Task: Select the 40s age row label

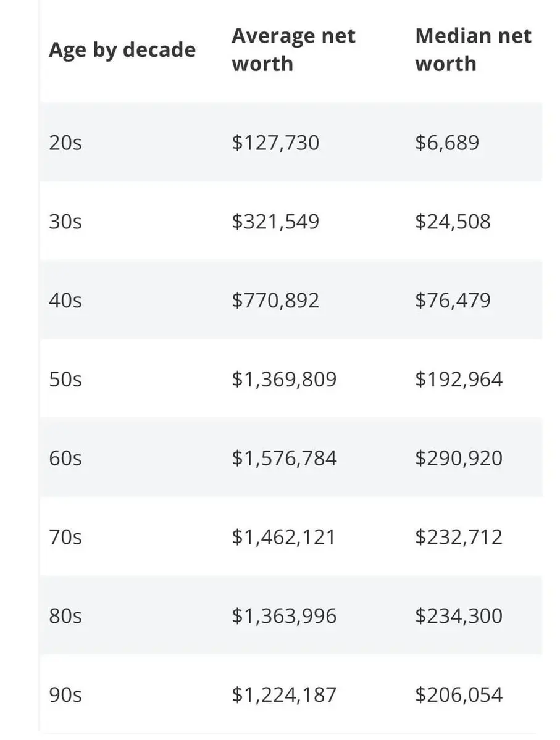Action: pyautogui.click(x=65, y=300)
